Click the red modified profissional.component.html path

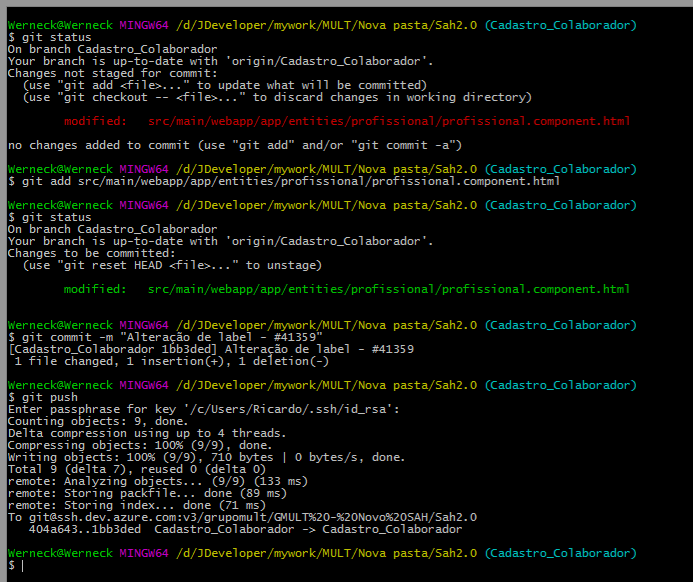(x=389, y=121)
